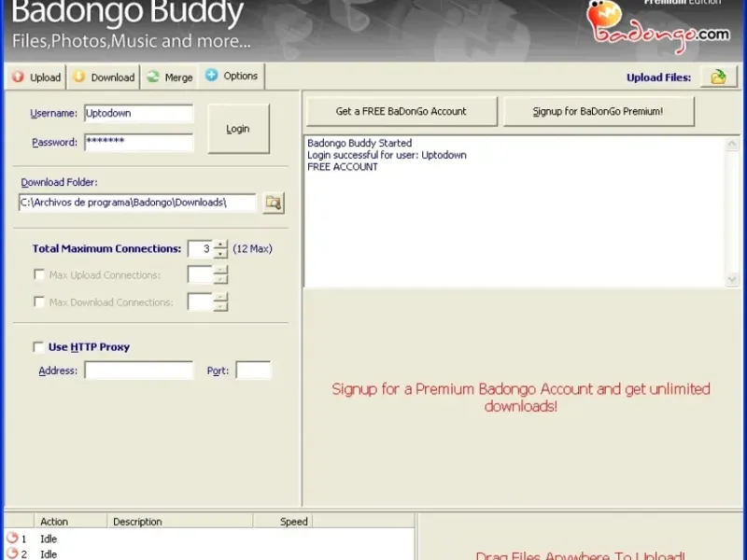Image resolution: width=747 pixels, height=560 pixels.
Task: Decrease Total Maximum Connections value
Action: [x=220, y=253]
